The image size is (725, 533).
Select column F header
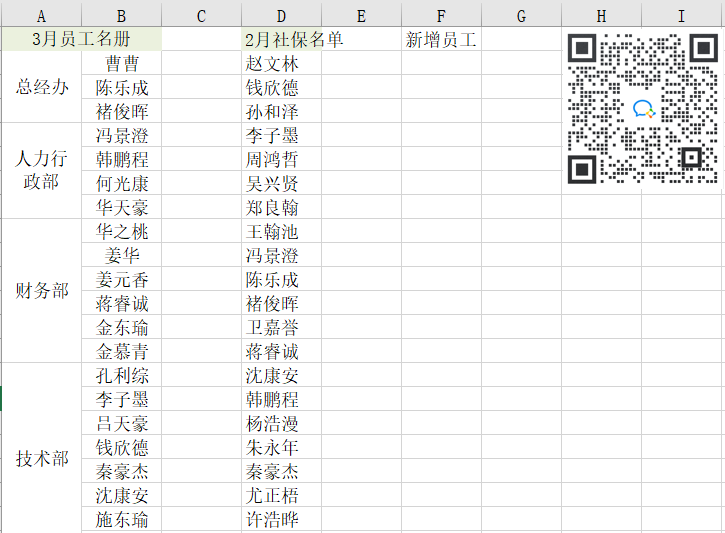click(x=441, y=16)
